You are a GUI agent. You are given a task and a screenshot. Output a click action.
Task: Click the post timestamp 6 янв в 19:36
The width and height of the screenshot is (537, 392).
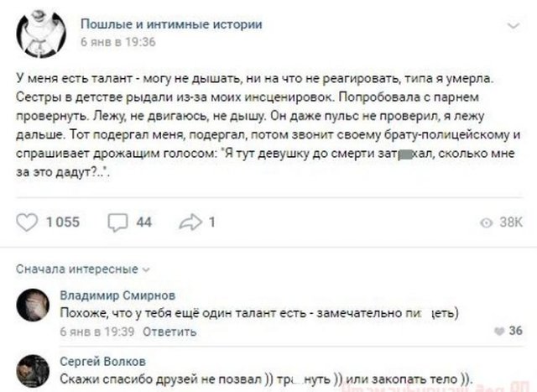(x=117, y=40)
